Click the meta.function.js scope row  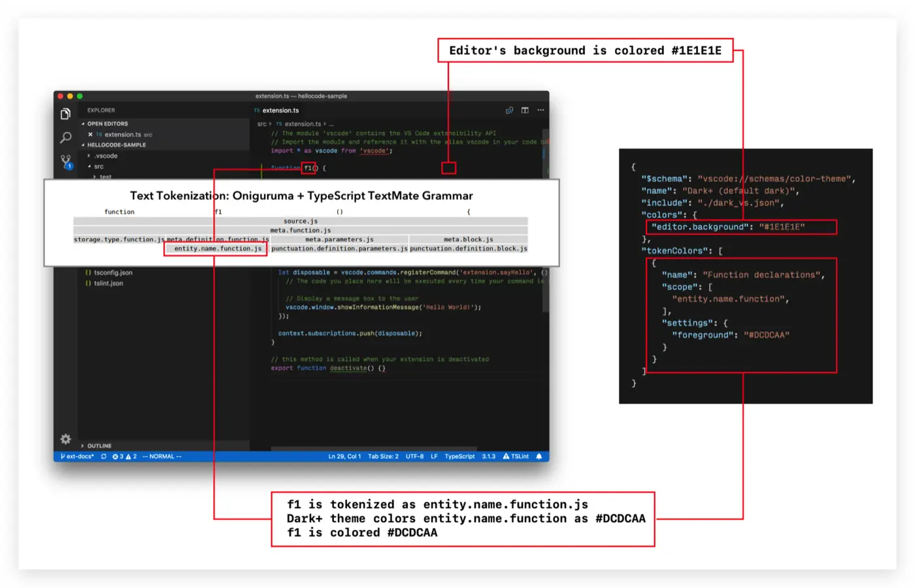[x=301, y=231]
